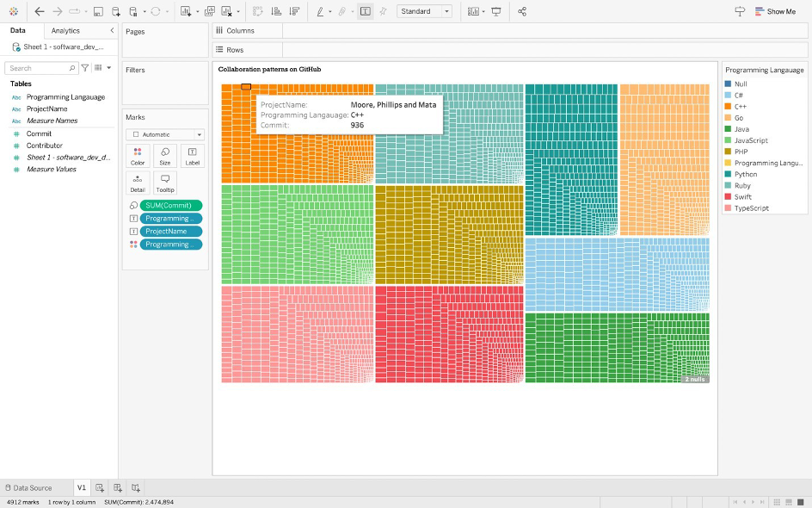
Task: Click the Detail marks card button
Action: [138, 183]
